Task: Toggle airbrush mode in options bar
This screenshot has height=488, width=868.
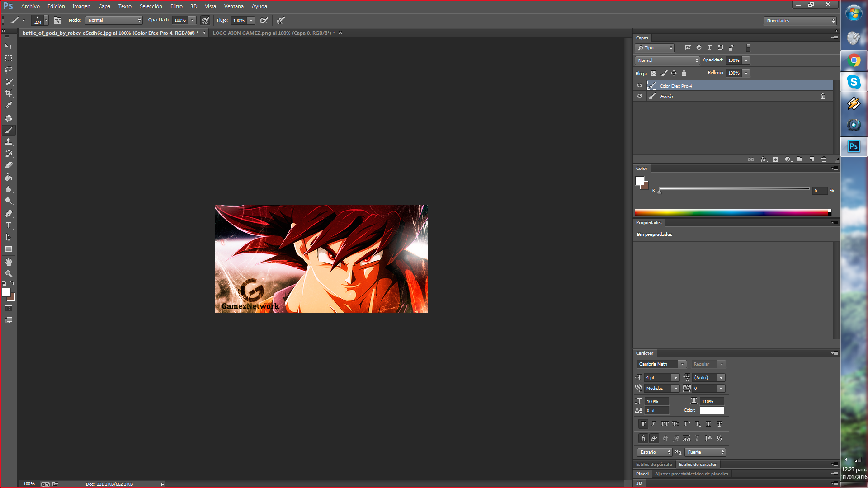Action: coord(264,20)
